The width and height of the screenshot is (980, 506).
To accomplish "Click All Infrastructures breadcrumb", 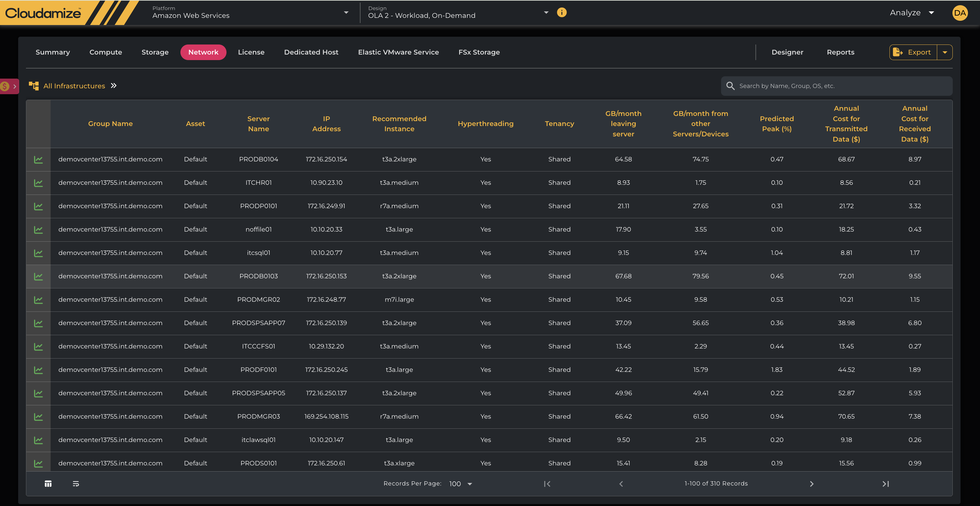I will pyautogui.click(x=74, y=86).
